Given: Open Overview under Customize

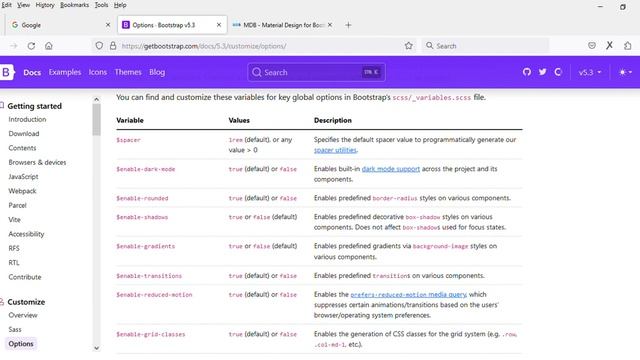Looking at the screenshot, I should pos(23,316).
